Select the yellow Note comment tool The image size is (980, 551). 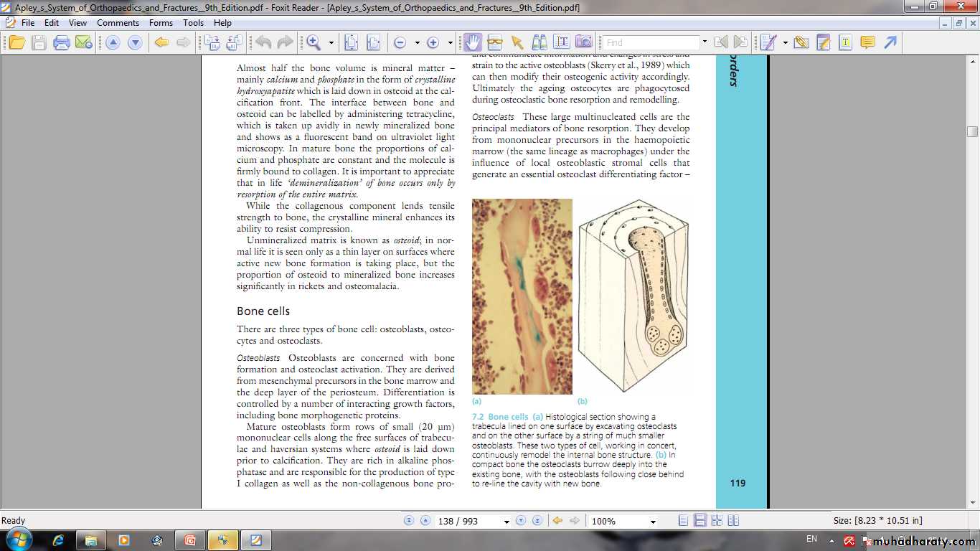point(867,42)
